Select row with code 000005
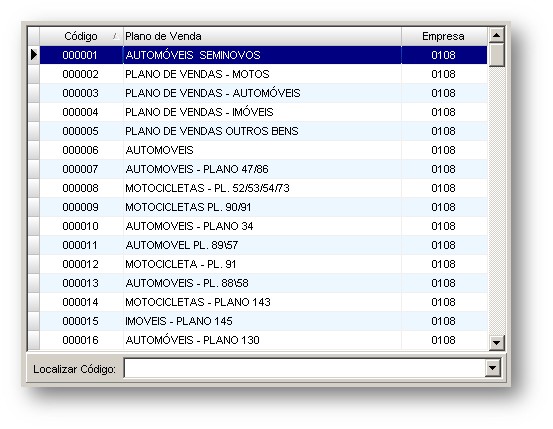 click(263, 131)
